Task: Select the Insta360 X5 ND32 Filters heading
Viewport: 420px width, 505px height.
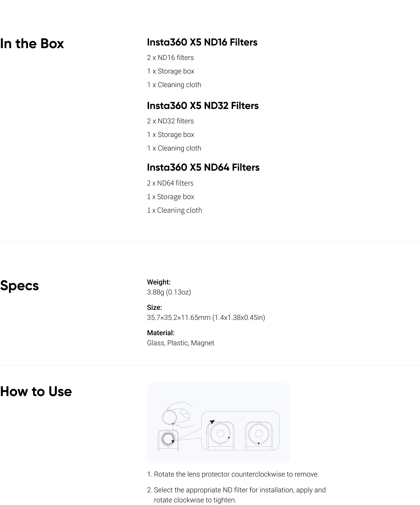Action: pos(203,106)
